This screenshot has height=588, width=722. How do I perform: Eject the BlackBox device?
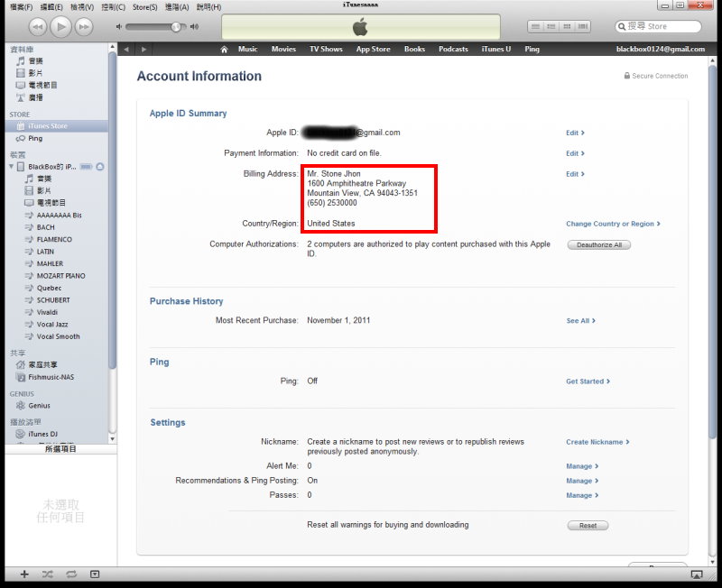[99, 167]
